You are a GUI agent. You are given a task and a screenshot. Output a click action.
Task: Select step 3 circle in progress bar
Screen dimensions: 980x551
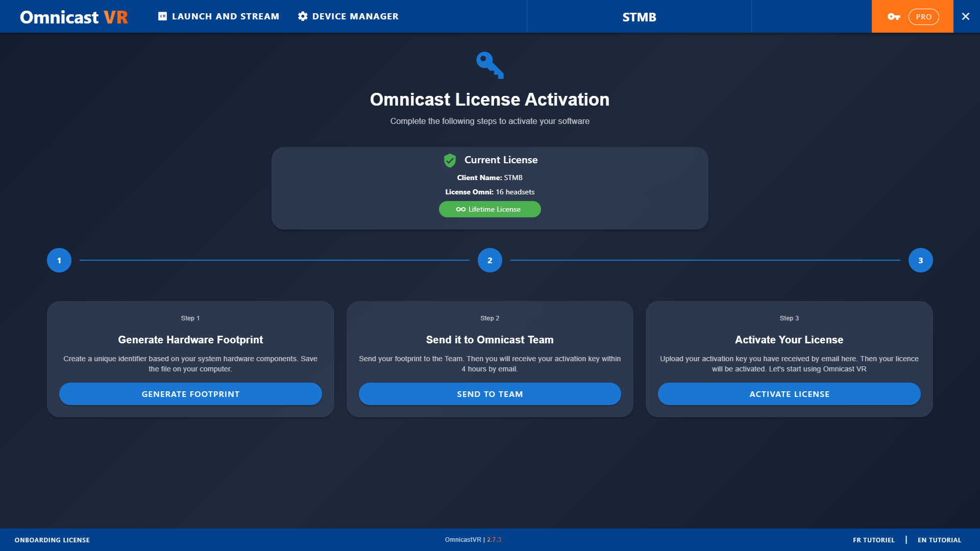(920, 260)
